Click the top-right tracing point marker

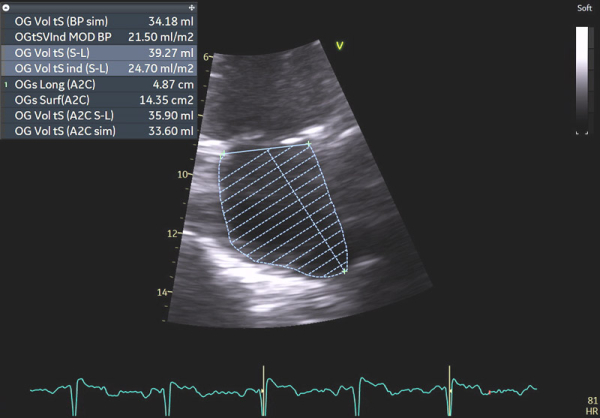[x=309, y=144]
